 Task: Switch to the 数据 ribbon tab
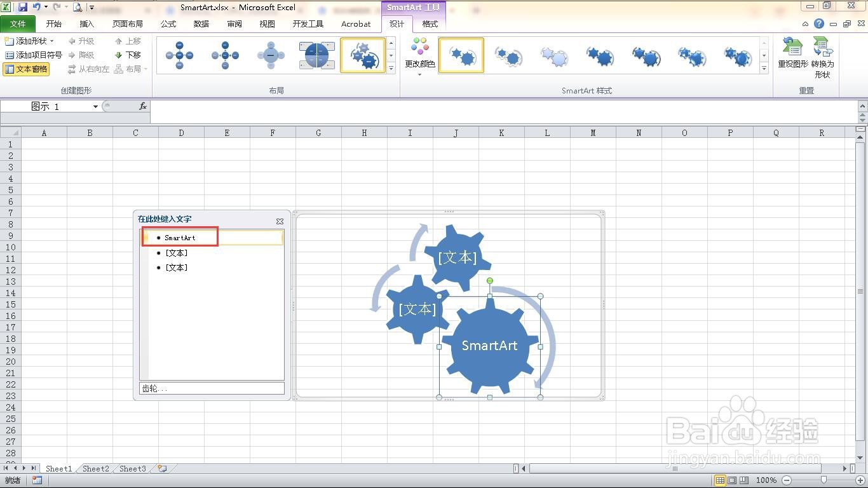point(201,24)
